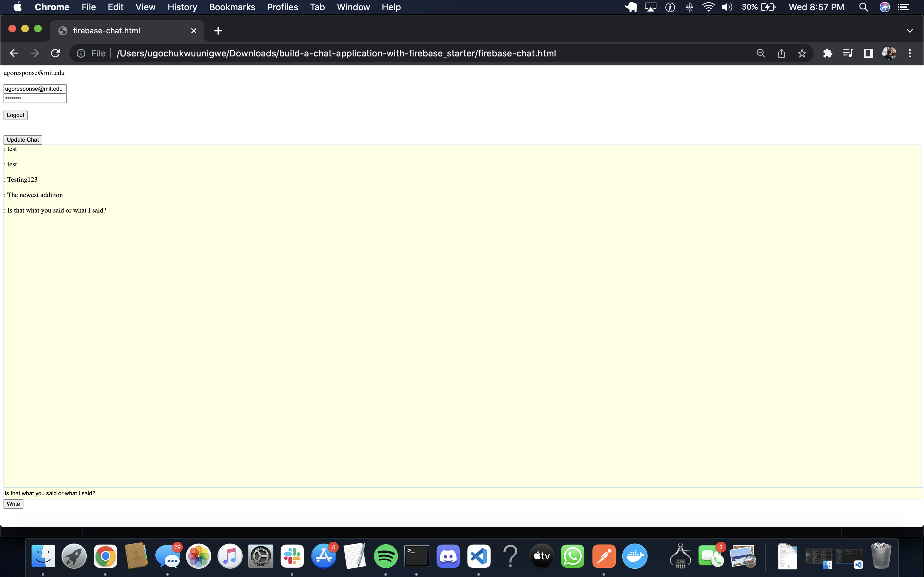Open Terminal from the Dock
Image resolution: width=924 pixels, height=577 pixels.
pyautogui.click(x=416, y=556)
